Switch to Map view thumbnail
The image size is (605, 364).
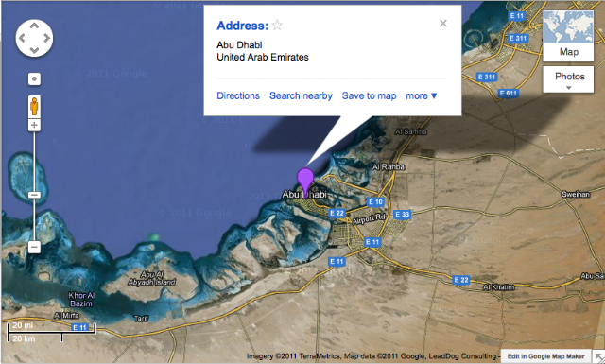568,36
